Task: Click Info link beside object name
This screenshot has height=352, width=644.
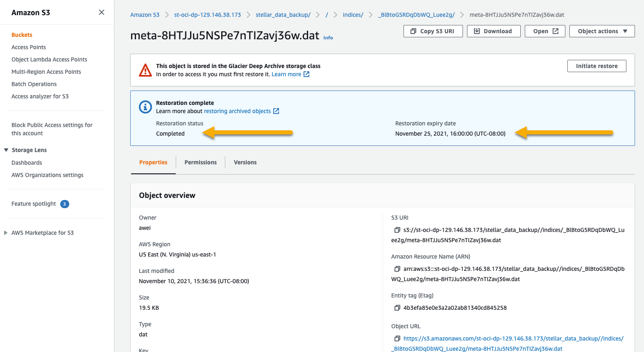Action: pos(328,38)
